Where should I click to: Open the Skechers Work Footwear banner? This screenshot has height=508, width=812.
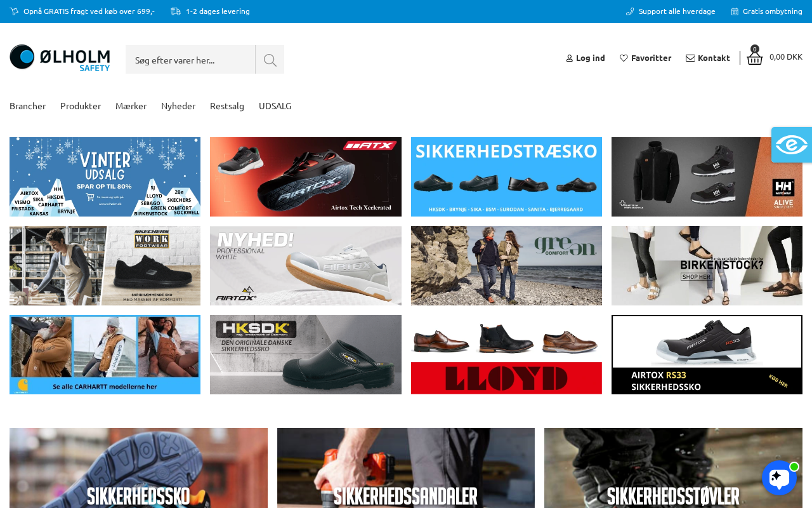tap(105, 266)
